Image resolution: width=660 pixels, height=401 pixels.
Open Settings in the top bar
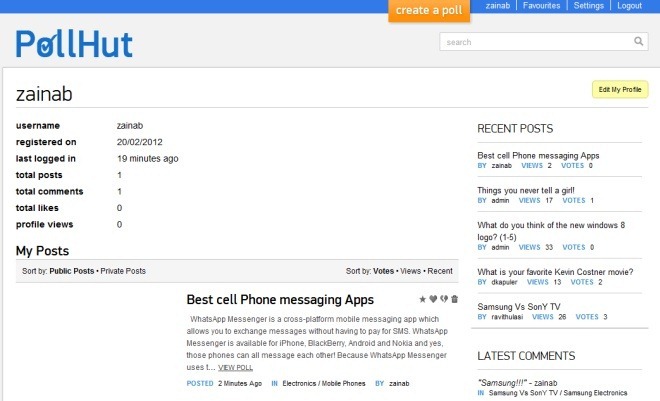[x=588, y=5]
